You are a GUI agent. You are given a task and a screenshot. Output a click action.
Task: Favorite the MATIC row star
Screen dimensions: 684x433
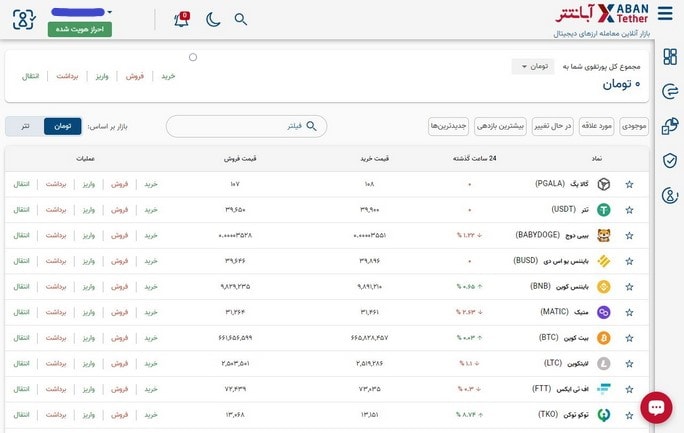(x=629, y=313)
